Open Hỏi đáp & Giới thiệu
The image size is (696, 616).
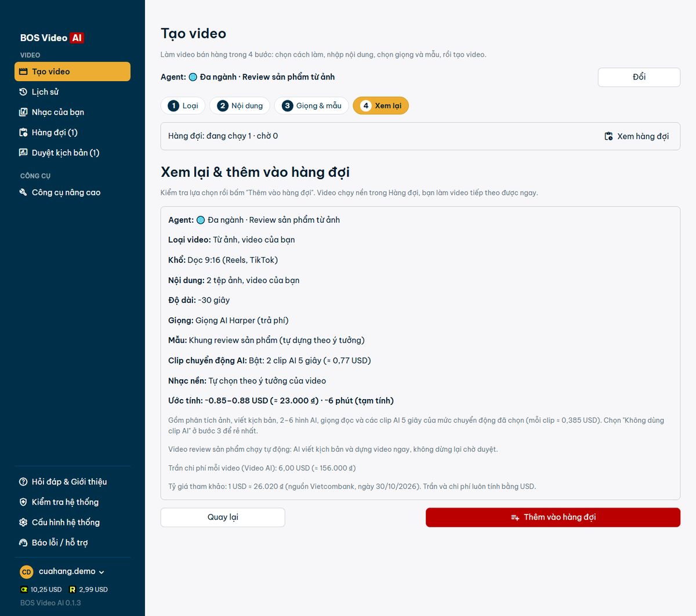pos(72,481)
